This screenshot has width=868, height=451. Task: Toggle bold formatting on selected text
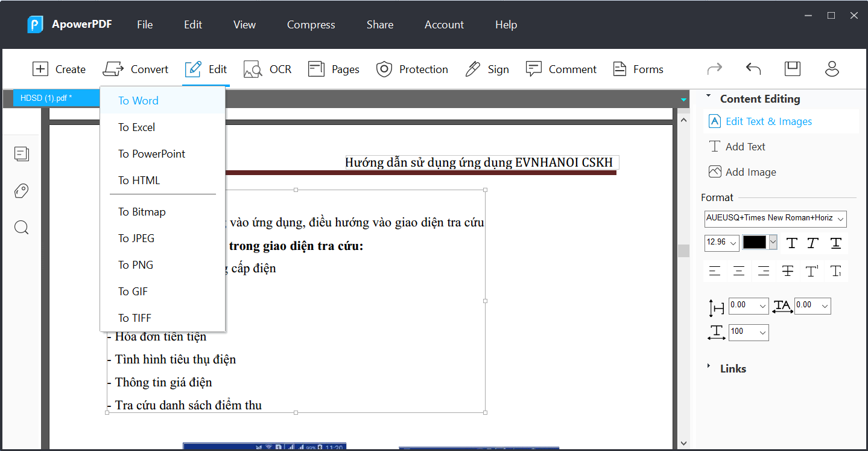coord(791,243)
